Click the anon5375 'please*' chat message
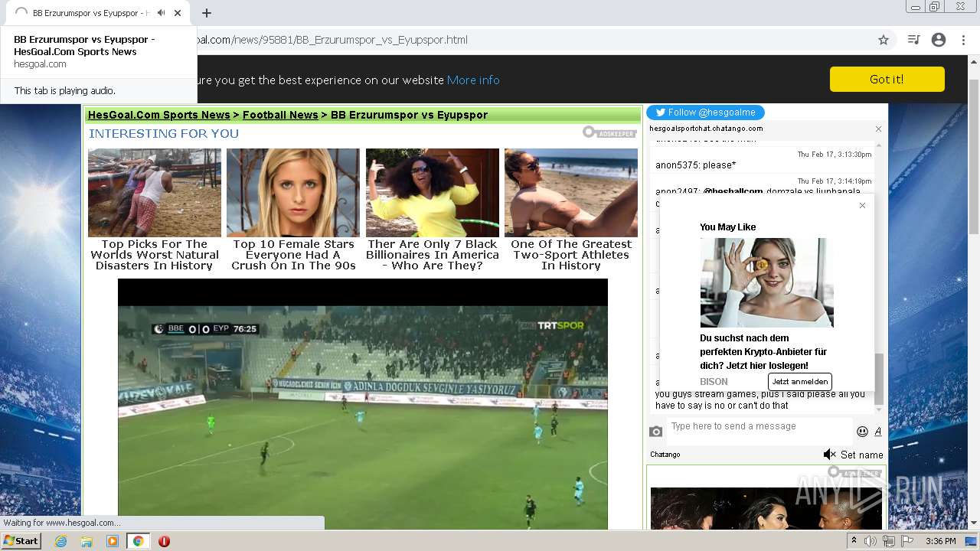 tap(695, 165)
